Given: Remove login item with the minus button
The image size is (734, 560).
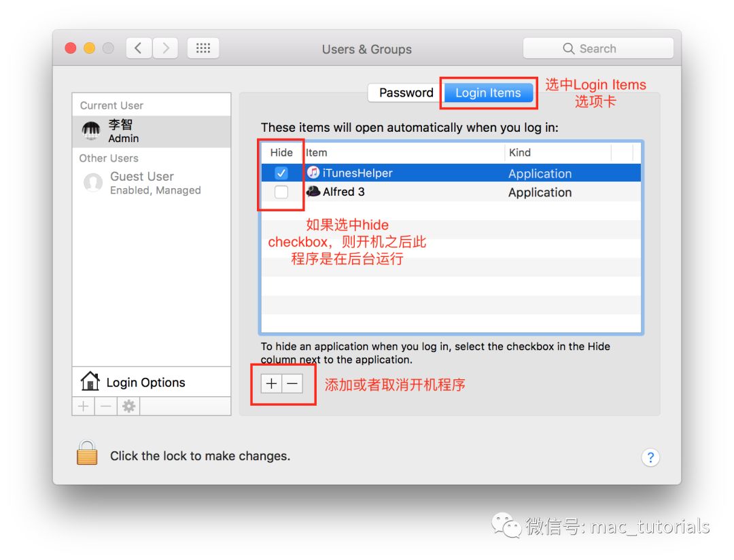Looking at the screenshot, I should [x=292, y=383].
